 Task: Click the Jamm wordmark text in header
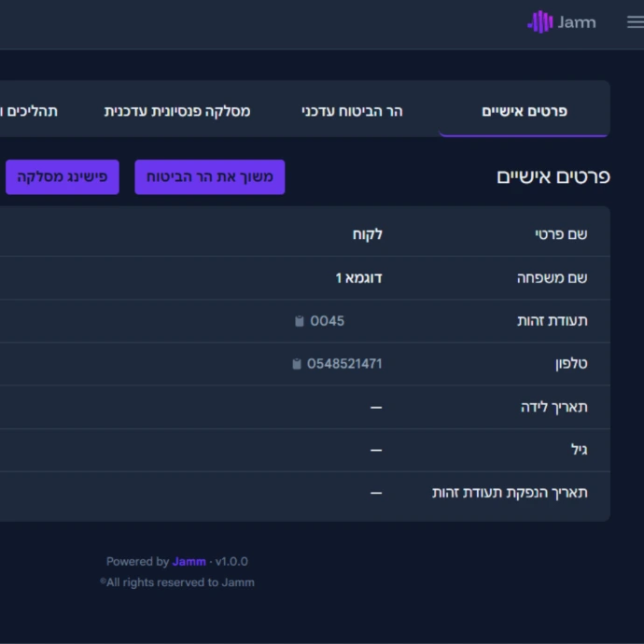coord(576,22)
